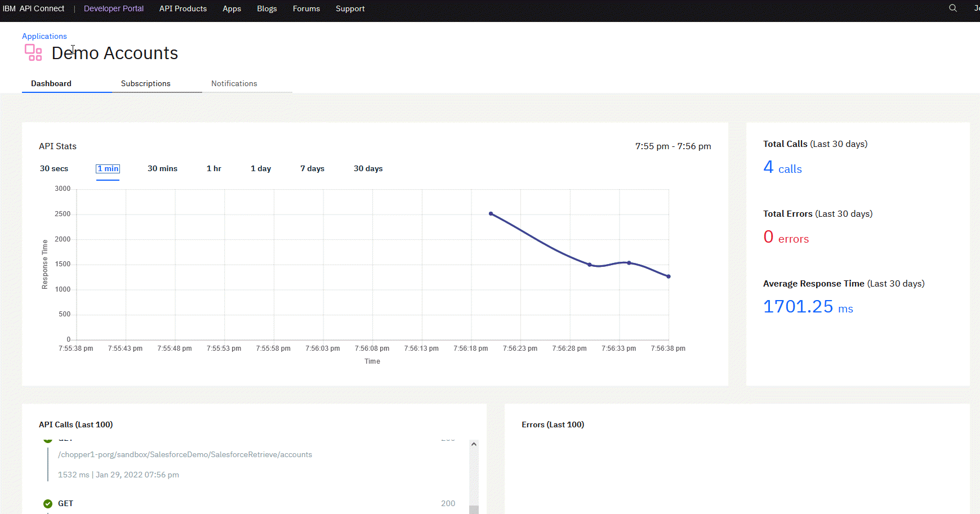Switch chart to 30 mins range
The height and width of the screenshot is (514, 980).
click(x=162, y=168)
